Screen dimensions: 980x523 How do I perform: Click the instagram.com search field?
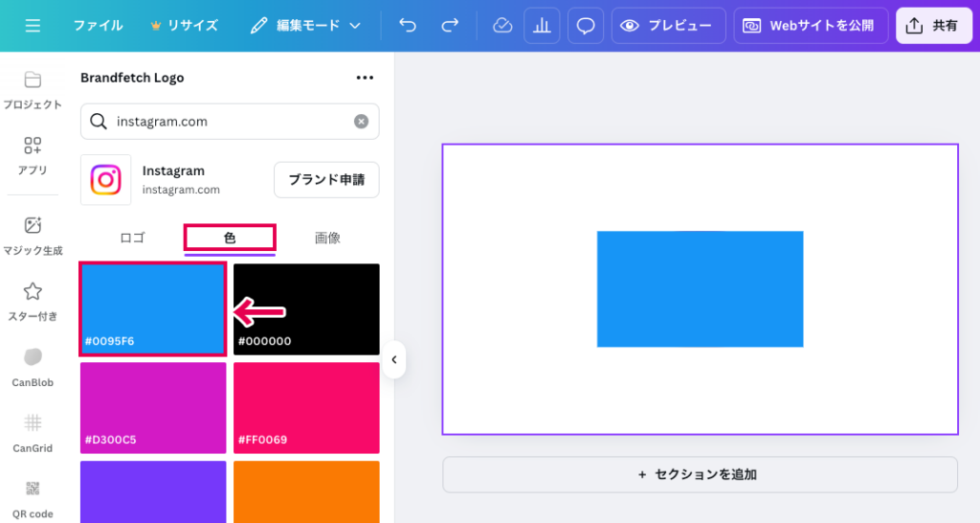click(230, 122)
